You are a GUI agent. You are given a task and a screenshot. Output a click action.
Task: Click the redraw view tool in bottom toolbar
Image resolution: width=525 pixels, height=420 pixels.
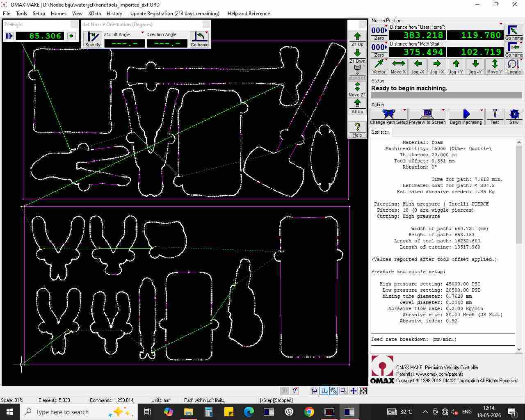314,391
